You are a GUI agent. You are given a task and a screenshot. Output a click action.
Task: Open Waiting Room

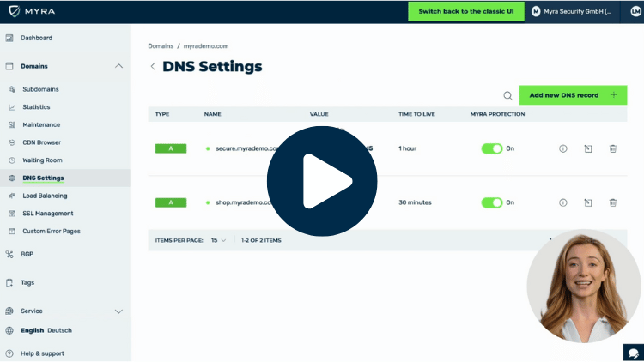(42, 160)
